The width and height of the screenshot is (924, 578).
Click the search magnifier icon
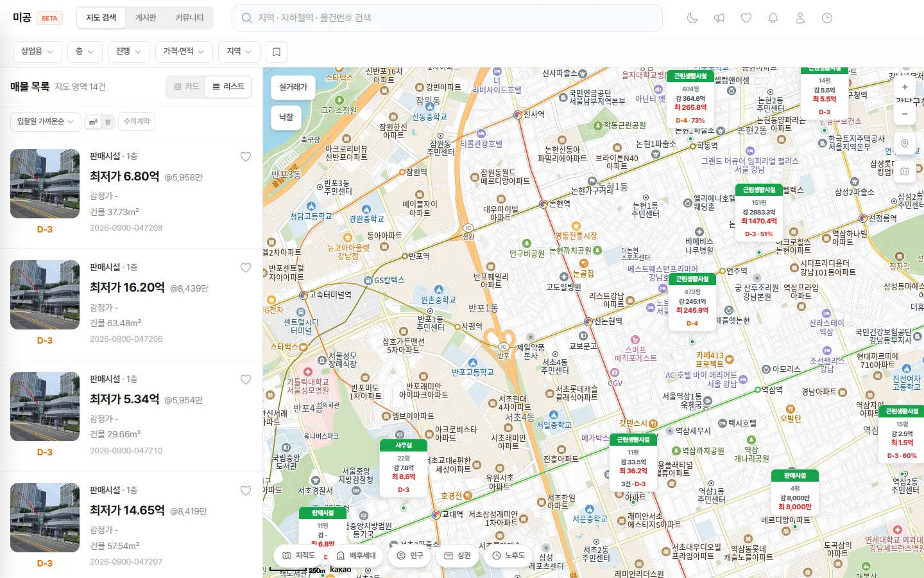click(246, 18)
